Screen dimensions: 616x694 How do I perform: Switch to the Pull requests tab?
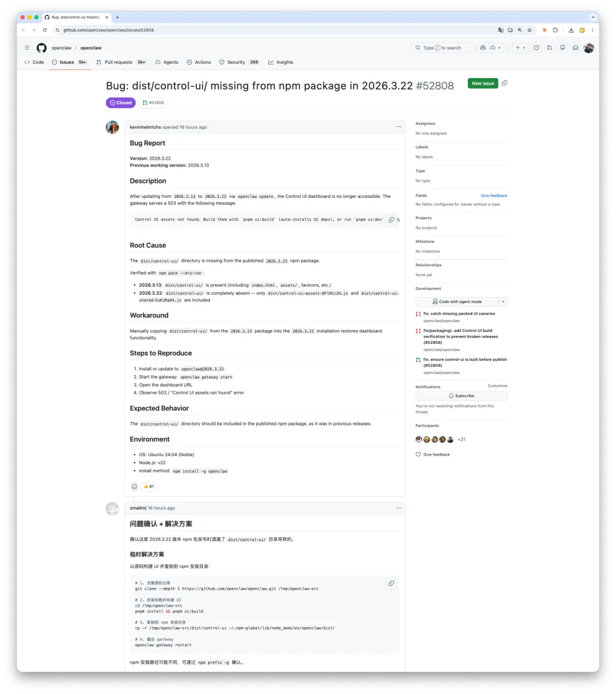118,62
